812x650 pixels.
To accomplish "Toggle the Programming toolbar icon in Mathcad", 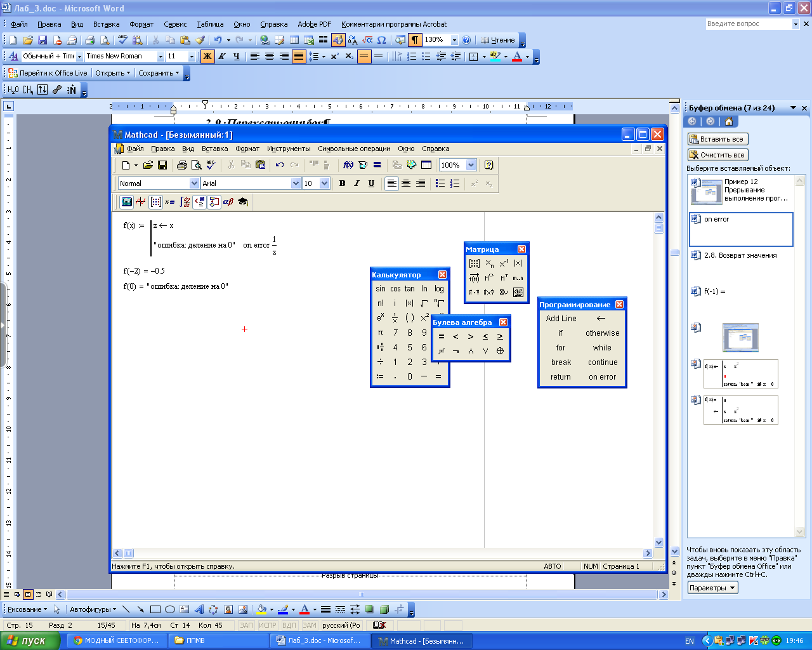I will click(214, 202).
